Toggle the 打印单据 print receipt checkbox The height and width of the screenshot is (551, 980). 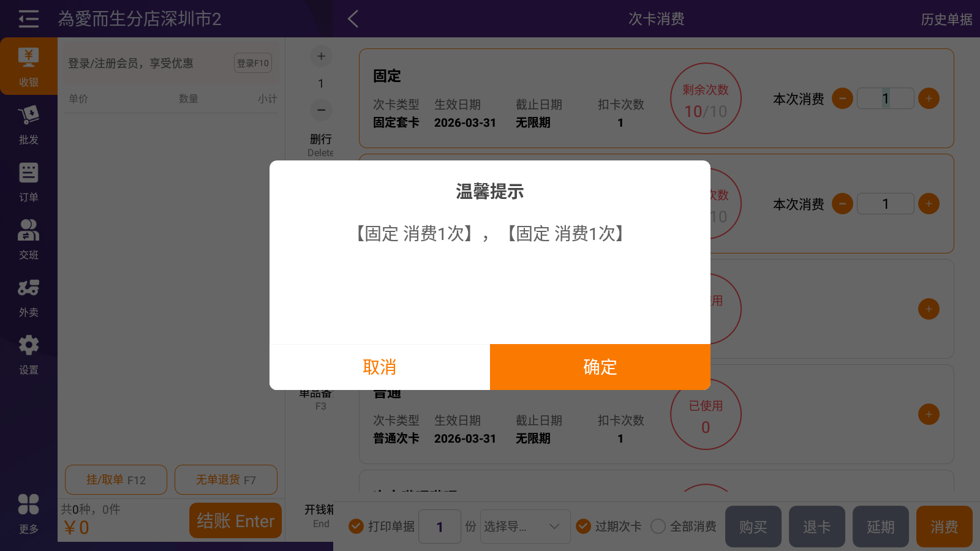(x=356, y=527)
